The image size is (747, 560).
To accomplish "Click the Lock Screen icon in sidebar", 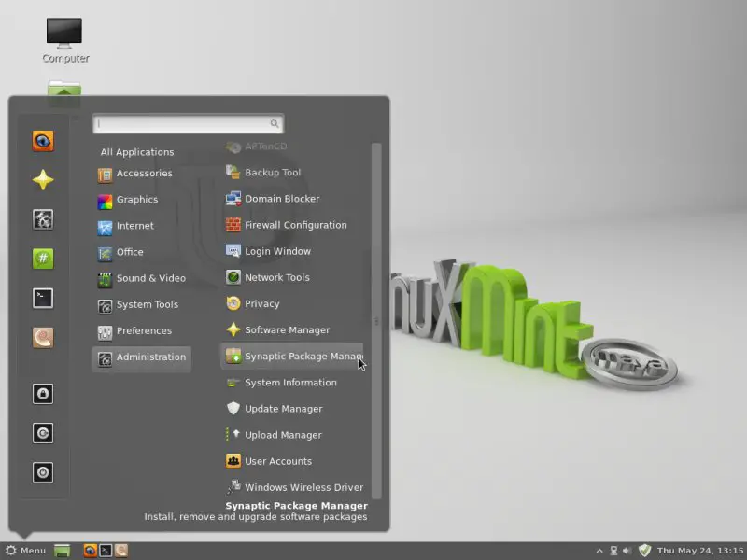I will pos(43,394).
